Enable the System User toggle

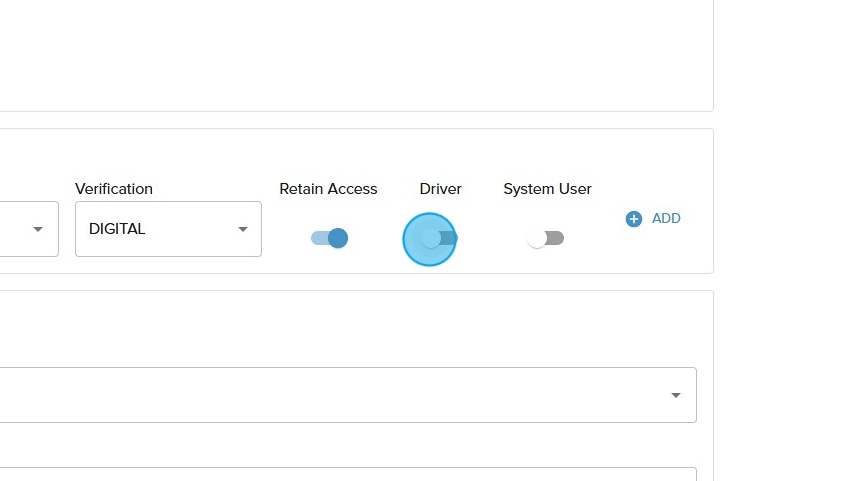(x=546, y=238)
